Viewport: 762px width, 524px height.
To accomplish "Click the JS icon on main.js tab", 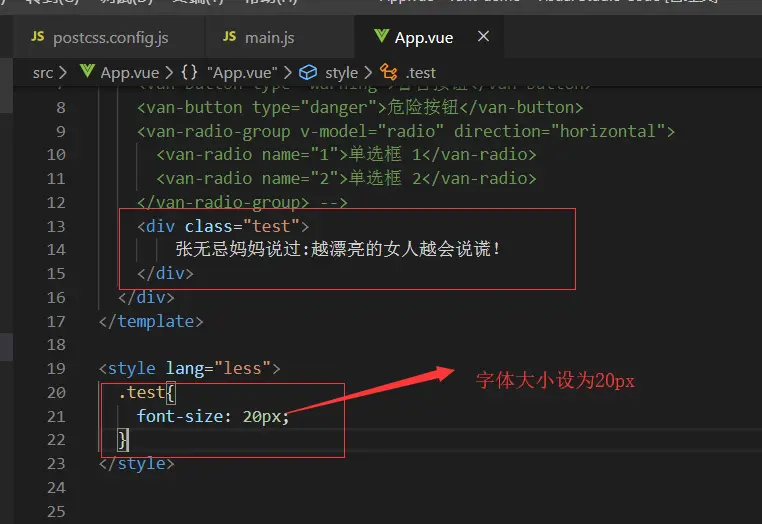I will pos(229,36).
